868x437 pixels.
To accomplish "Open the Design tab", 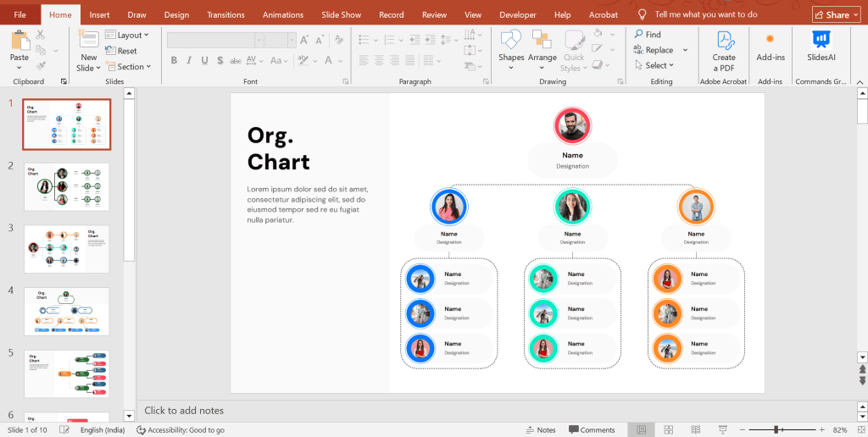I will click(176, 14).
